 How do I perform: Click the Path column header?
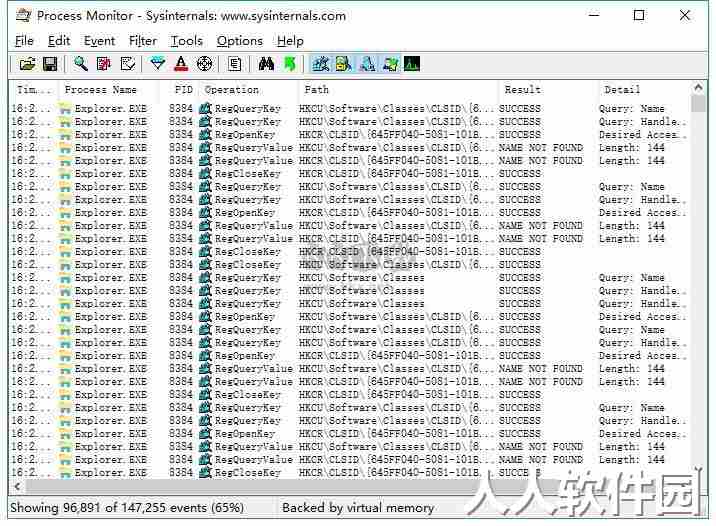pyautogui.click(x=399, y=89)
